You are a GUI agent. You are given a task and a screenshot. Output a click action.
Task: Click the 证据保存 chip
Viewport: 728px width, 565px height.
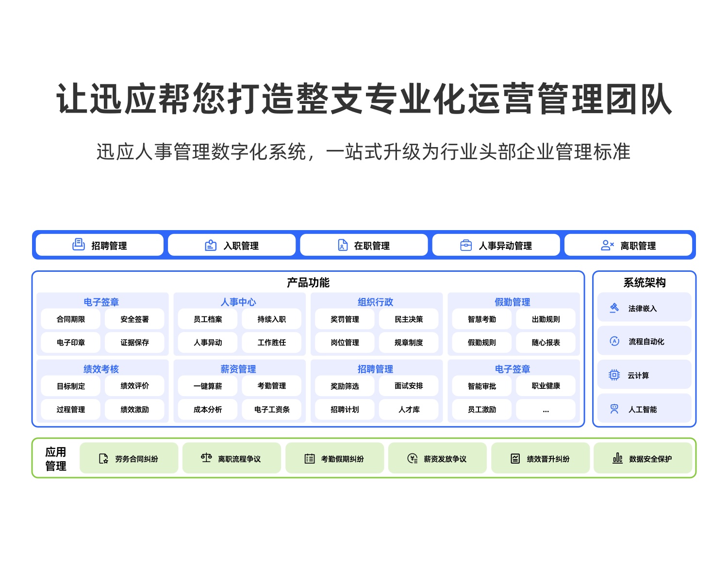[135, 343]
